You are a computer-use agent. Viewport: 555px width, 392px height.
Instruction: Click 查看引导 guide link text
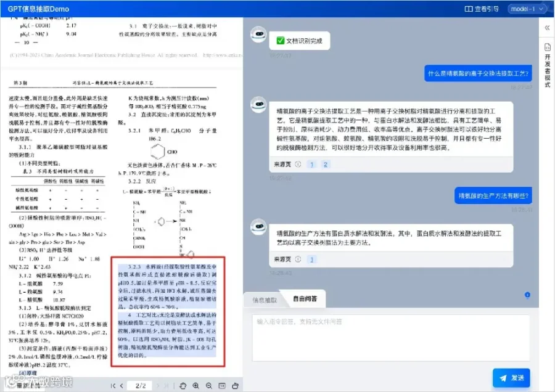[x=487, y=9]
